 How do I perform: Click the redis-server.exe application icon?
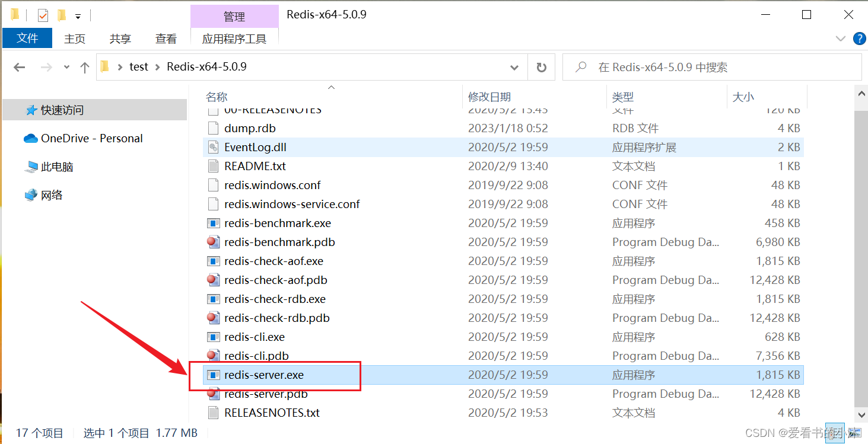[214, 375]
